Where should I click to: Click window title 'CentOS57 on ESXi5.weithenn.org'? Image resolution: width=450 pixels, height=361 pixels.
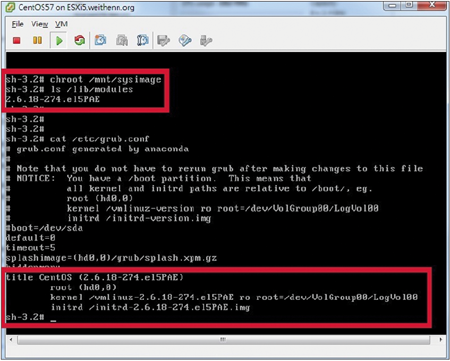point(76,7)
